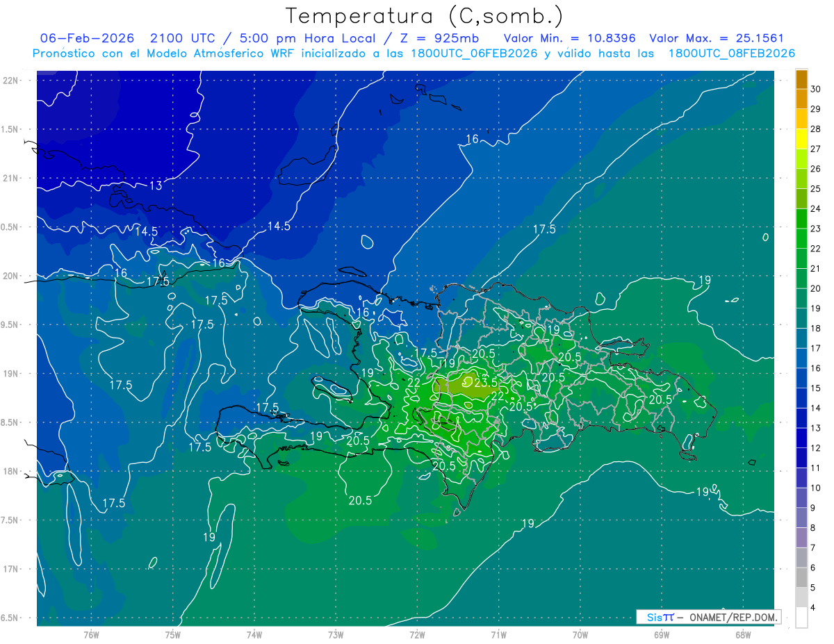The image size is (834, 644).
Task: Click legend scale number 4
Action: pyautogui.click(x=814, y=609)
